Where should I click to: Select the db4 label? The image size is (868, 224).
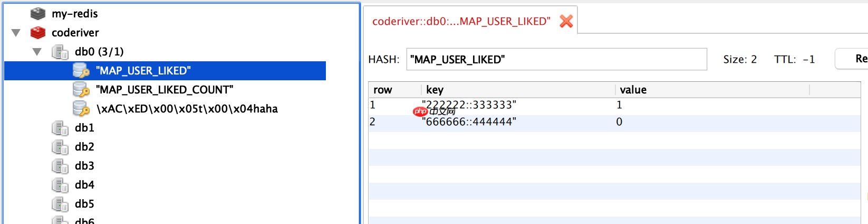coord(84,185)
